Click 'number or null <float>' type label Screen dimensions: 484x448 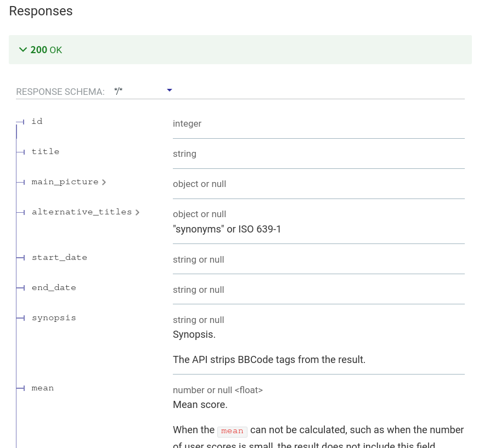[218, 390]
